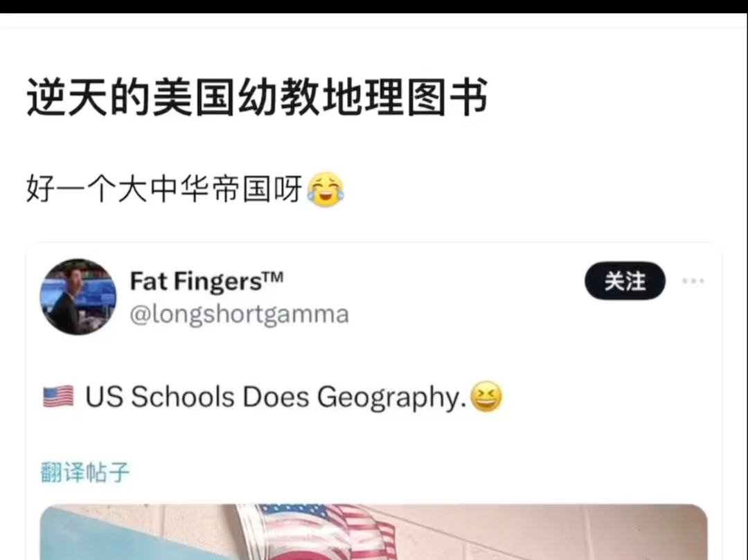Click the Fat Fingers™ display name
The image size is (748, 560).
(206, 281)
